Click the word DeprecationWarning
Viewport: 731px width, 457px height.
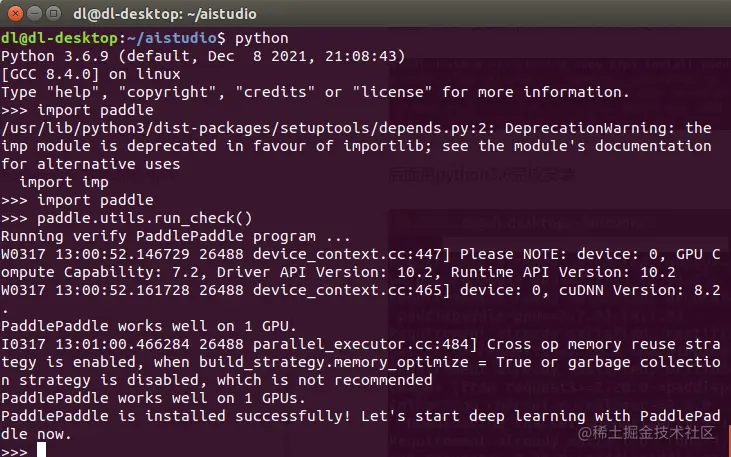coord(586,128)
